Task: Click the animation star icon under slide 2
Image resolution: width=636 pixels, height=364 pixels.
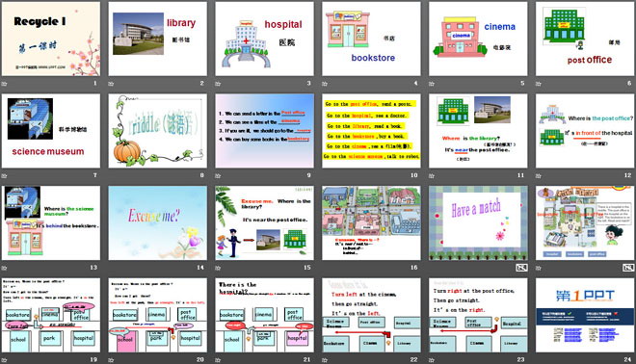Action: (111, 84)
